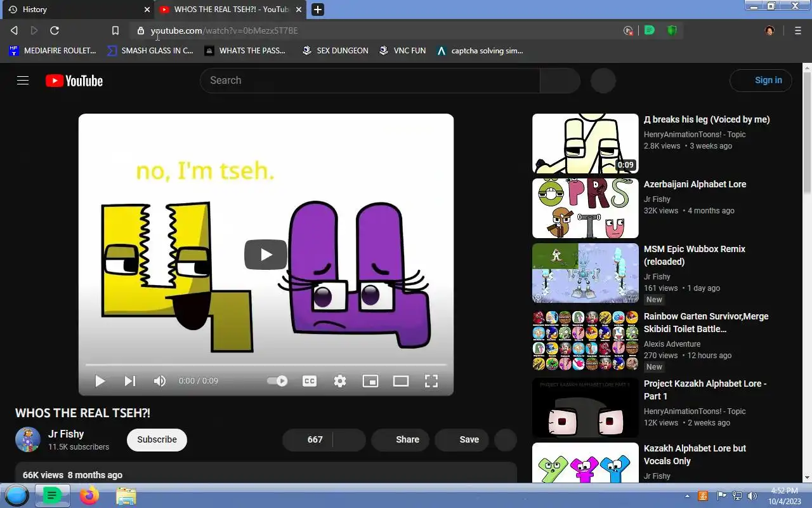Focus the YouTube search box

pyautogui.click(x=370, y=81)
